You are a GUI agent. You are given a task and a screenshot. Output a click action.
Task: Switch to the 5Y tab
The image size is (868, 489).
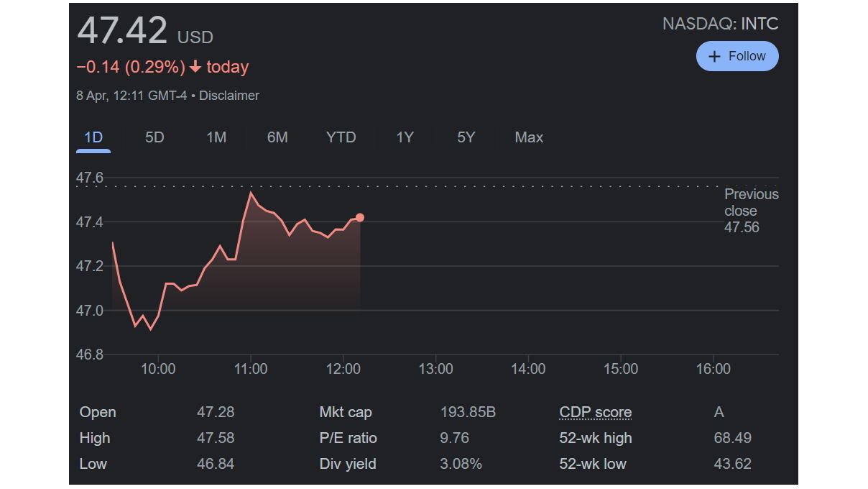tap(466, 137)
